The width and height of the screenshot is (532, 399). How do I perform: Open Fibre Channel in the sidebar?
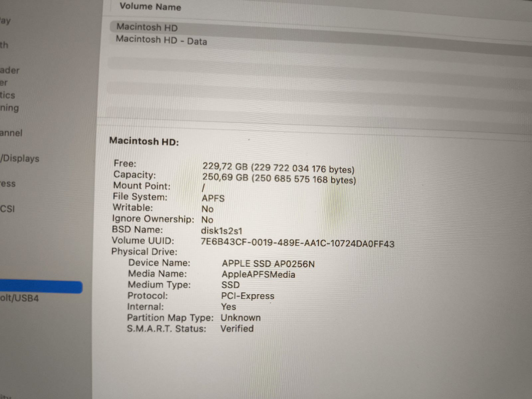coord(11,133)
